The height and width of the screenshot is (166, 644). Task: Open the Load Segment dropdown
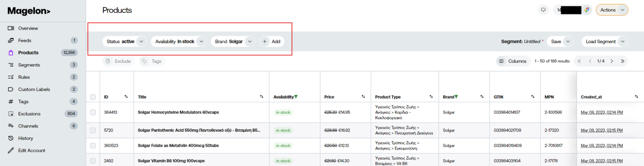tap(605, 41)
